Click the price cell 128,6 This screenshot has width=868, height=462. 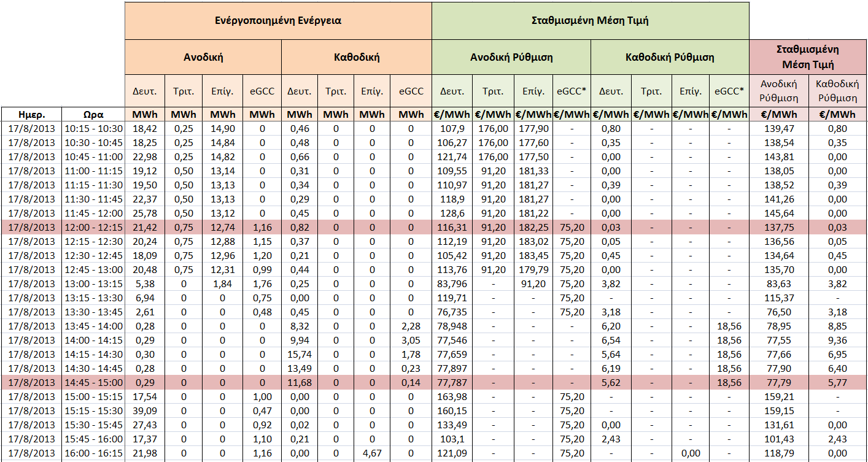click(452, 214)
